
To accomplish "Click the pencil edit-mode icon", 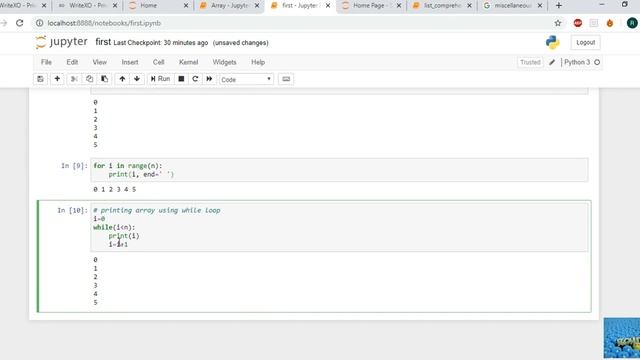I will [552, 62].
